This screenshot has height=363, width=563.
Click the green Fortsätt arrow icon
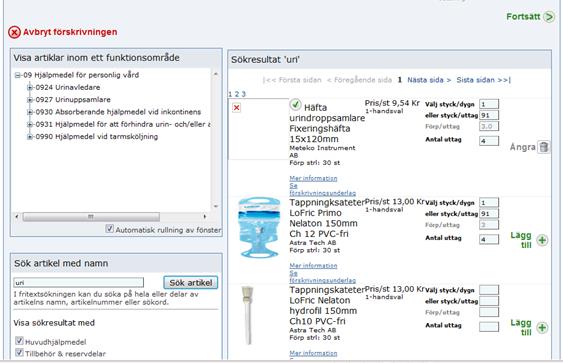click(549, 17)
